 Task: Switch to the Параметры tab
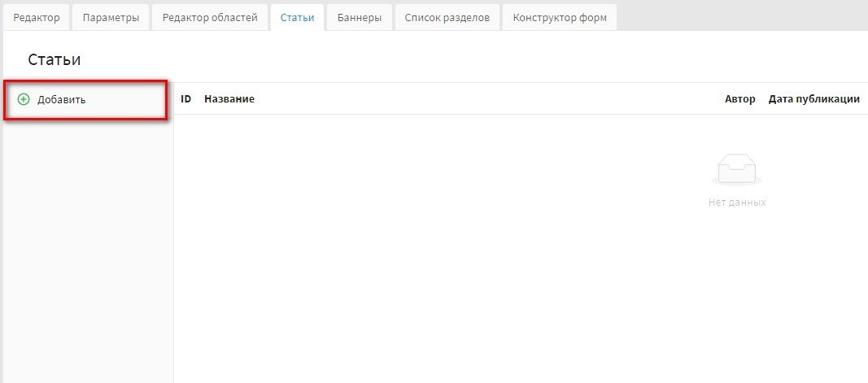(111, 18)
